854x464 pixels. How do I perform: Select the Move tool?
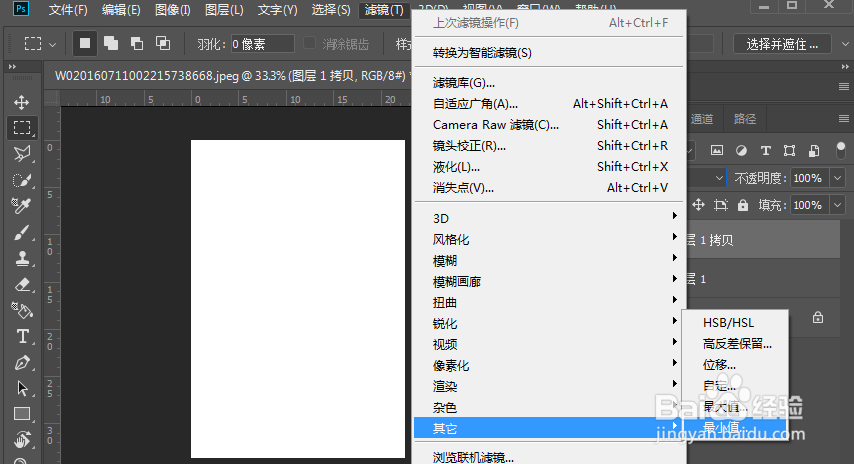[22, 102]
